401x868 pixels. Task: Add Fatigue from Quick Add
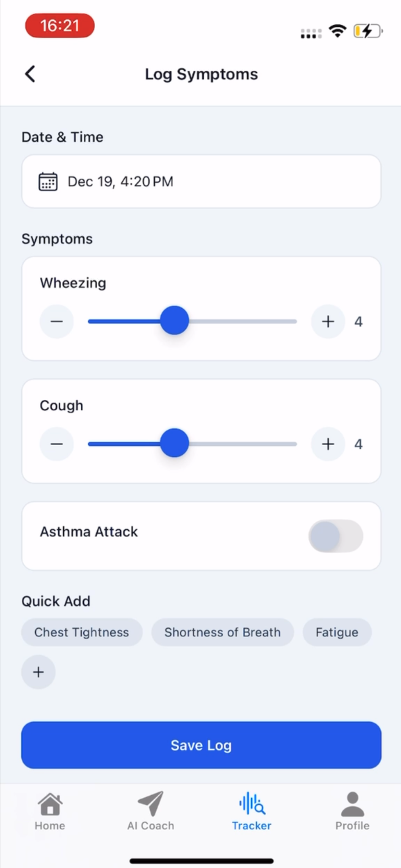tap(337, 632)
